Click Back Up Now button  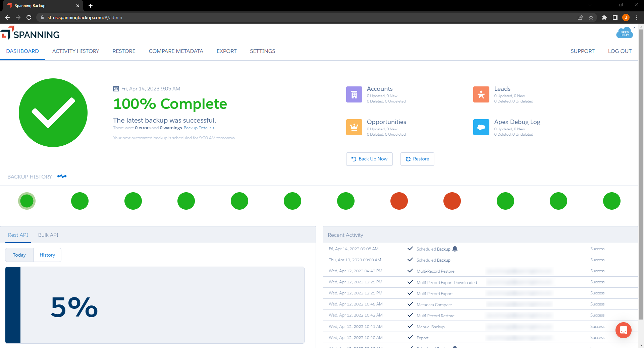[x=369, y=159]
